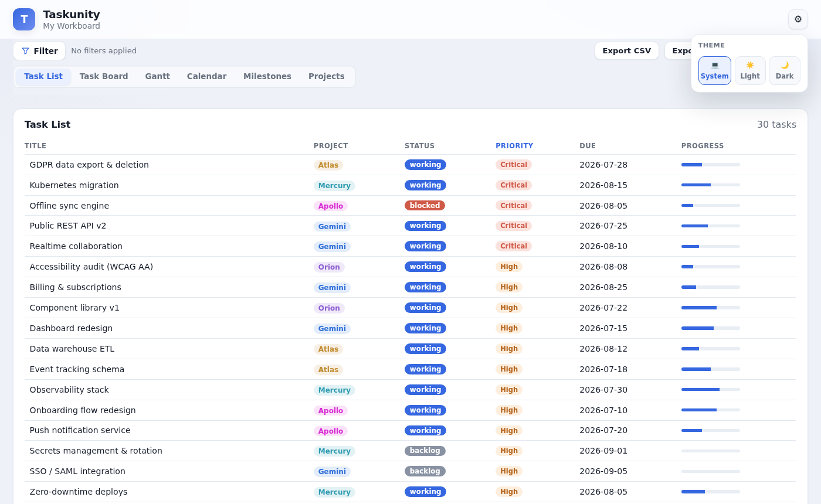Switch to the Task Board tab

pos(104,77)
